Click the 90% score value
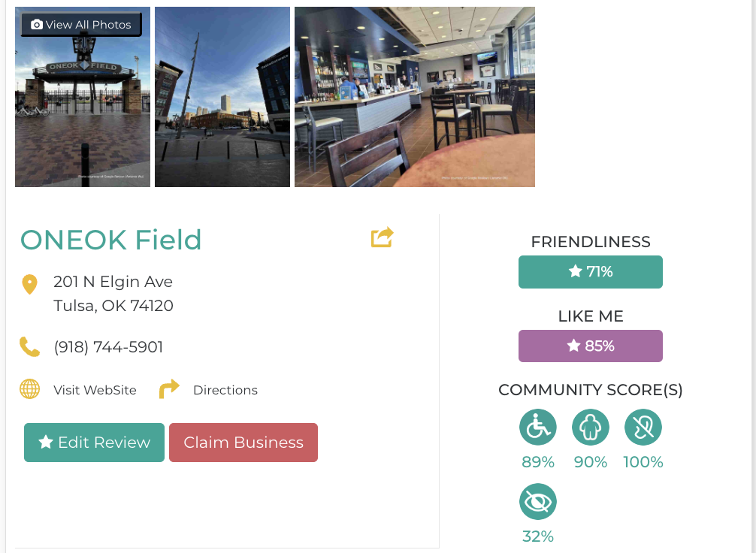Image resolution: width=756 pixels, height=553 pixels. pos(591,462)
